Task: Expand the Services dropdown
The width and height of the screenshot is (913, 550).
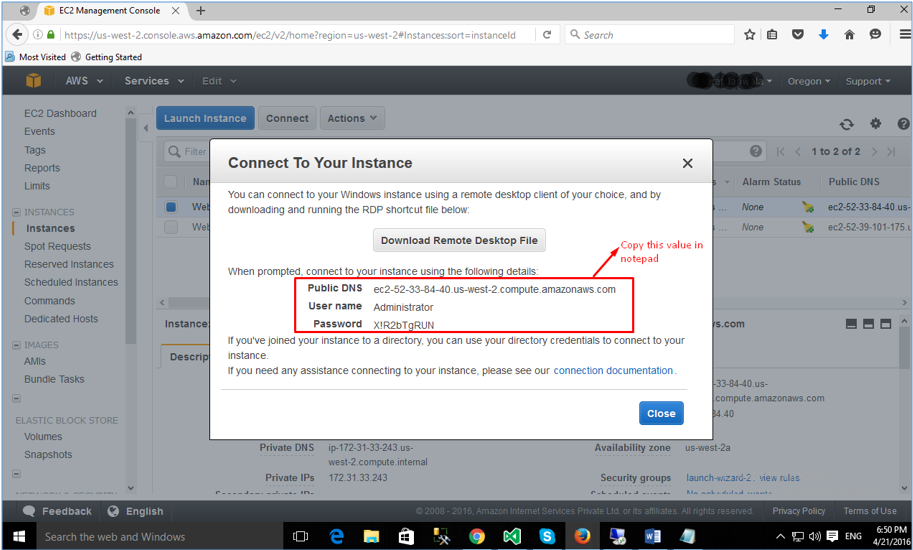Action: point(154,81)
